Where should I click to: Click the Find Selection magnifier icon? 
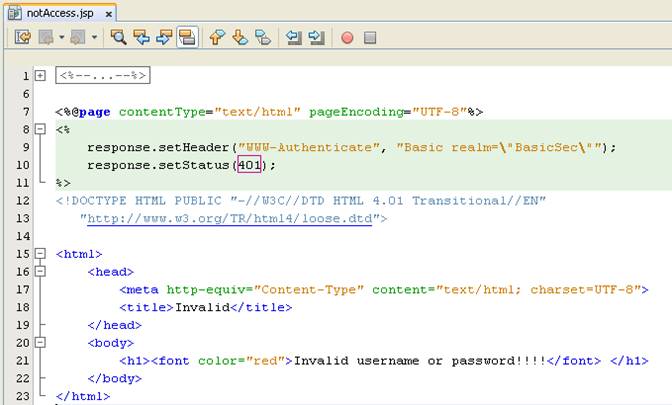(x=118, y=37)
